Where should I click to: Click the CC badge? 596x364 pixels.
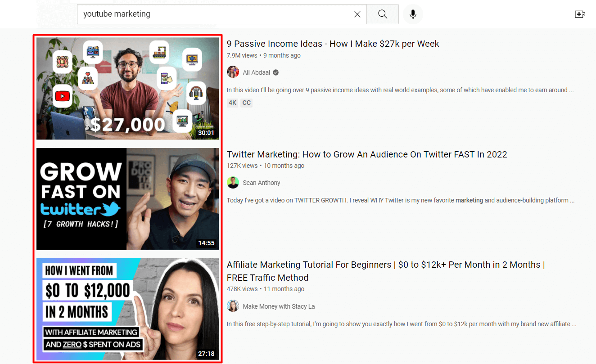[246, 103]
